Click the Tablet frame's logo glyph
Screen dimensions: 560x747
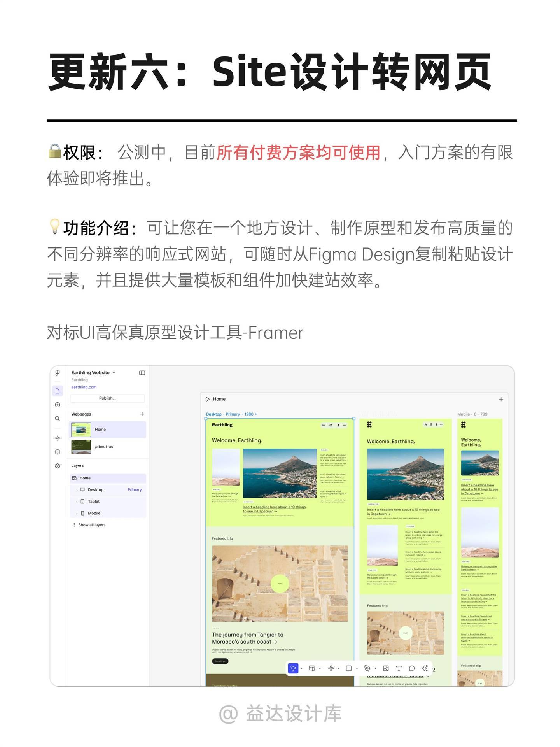tap(369, 424)
